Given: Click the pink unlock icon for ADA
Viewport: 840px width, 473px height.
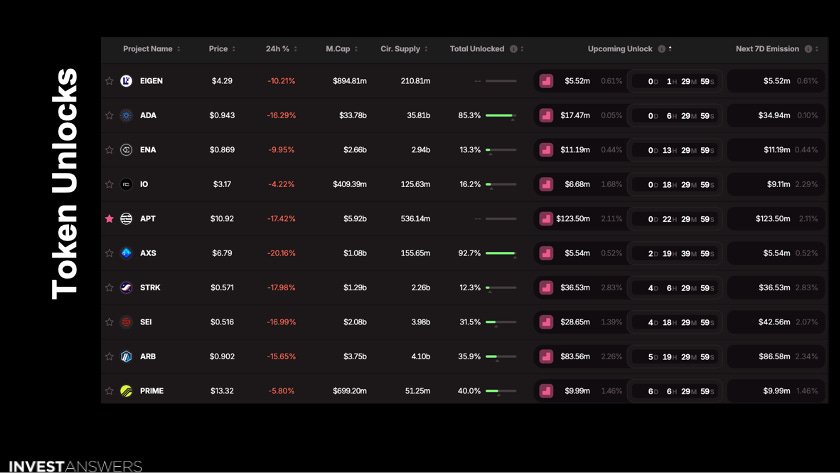Looking at the screenshot, I should coord(546,115).
